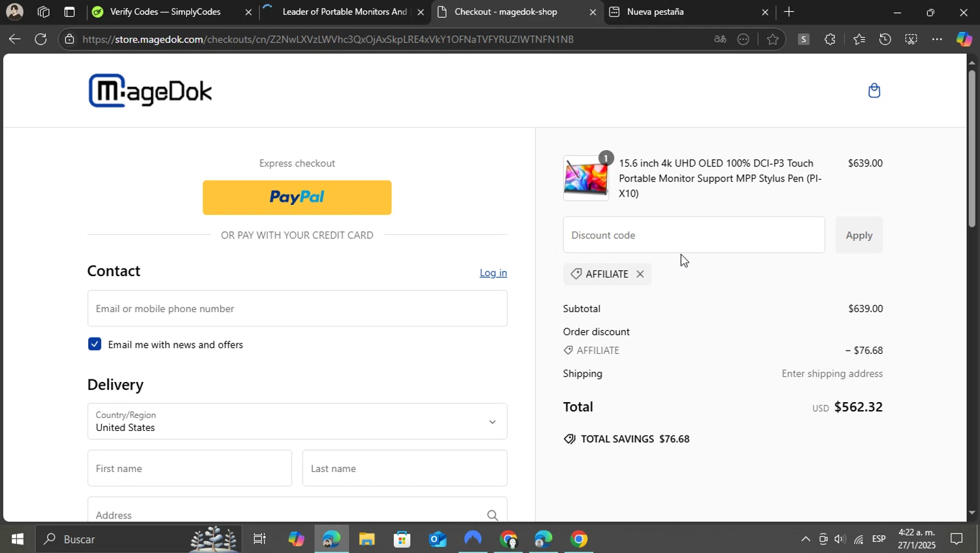Add page to favorites star

tap(773, 39)
